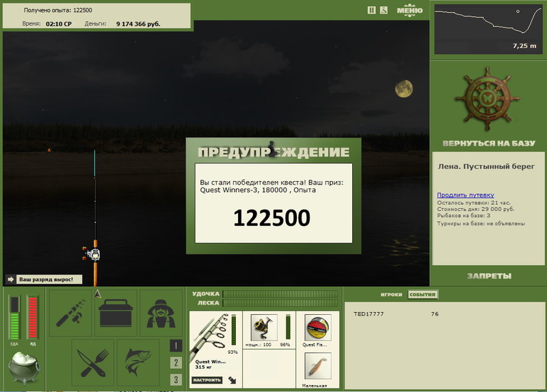Open the knife and fork food icon

93,363
